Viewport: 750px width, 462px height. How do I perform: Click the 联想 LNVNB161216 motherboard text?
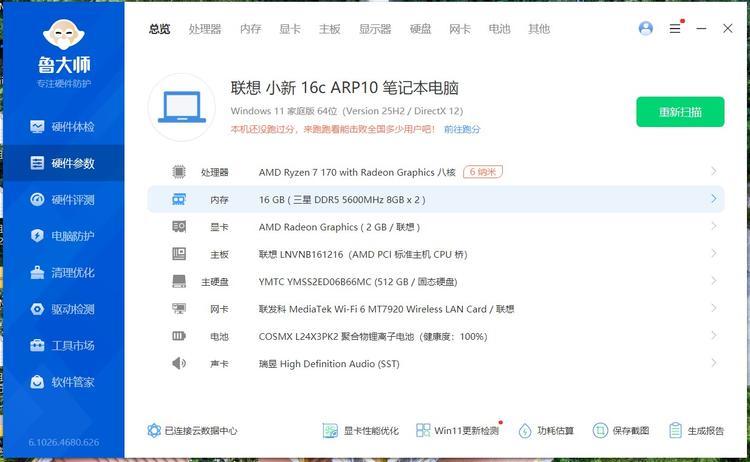363,254
